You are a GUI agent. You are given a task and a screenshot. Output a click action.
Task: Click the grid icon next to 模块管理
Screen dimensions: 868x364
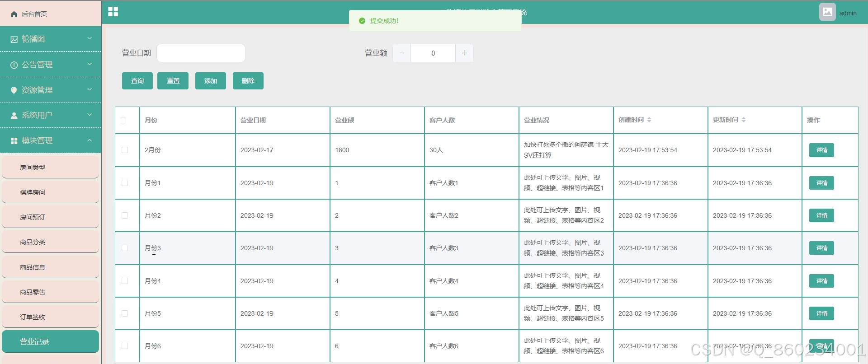[x=14, y=141]
